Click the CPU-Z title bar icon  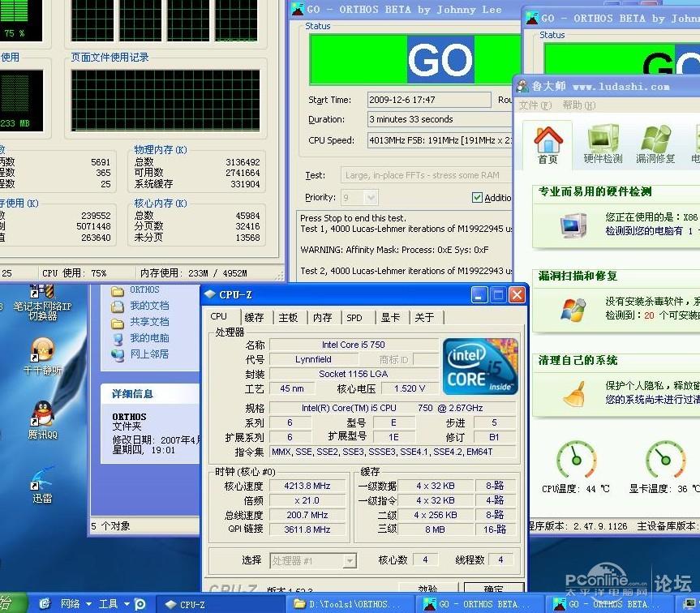point(209,295)
